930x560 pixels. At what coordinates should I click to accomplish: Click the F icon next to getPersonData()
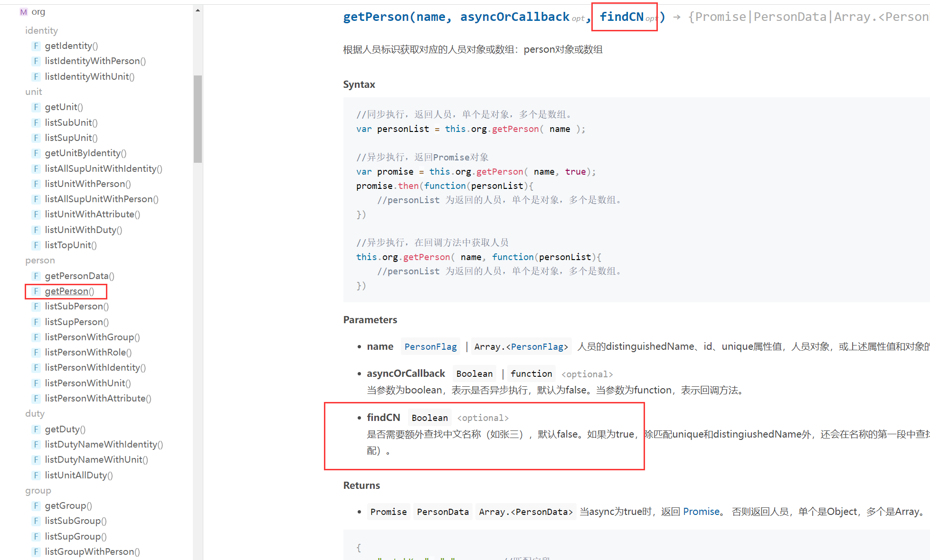click(36, 276)
